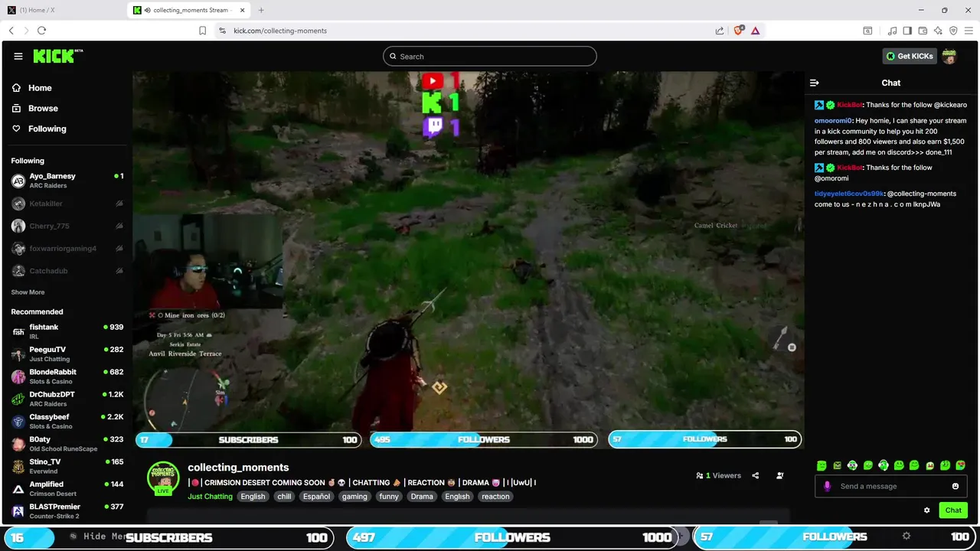Click the browser back arrow
Screen dimensions: 980x551
11,31
